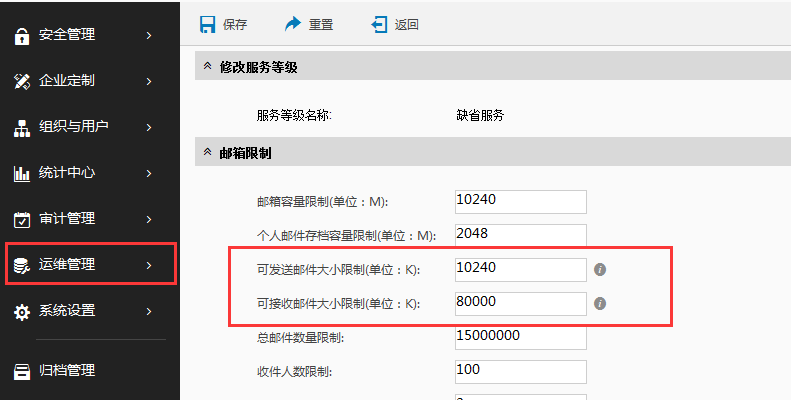The image size is (791, 400).
Task: Click info icon beside 可发送邮件大小限制 field
Action: tap(601, 269)
